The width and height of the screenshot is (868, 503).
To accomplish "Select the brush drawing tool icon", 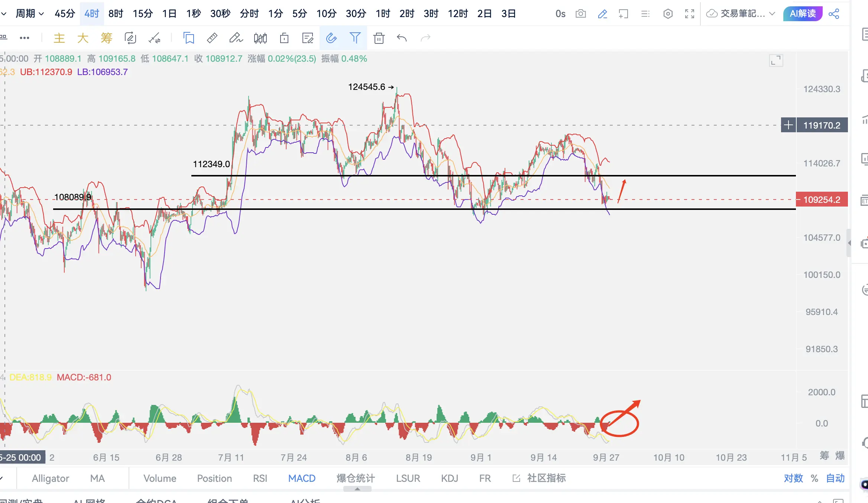I will (236, 38).
